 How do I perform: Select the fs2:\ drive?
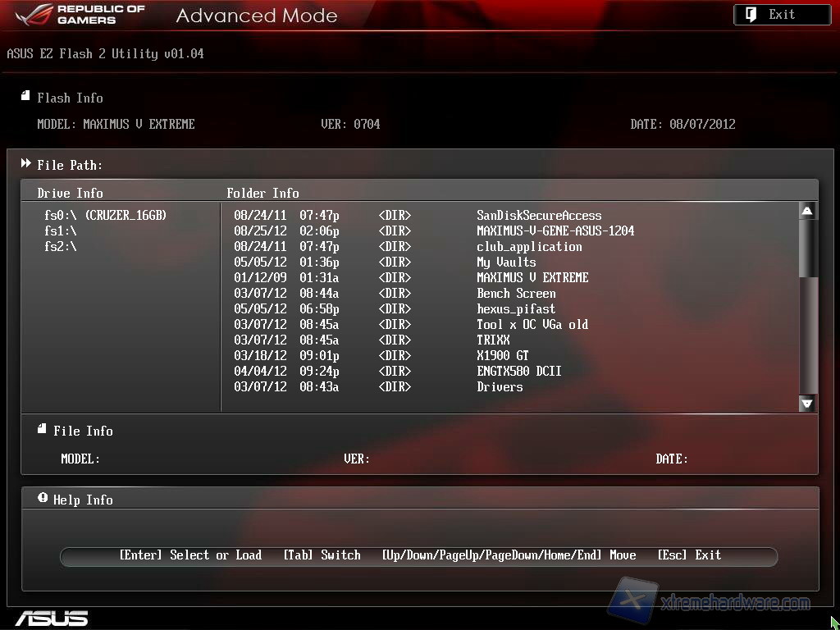[x=61, y=246]
